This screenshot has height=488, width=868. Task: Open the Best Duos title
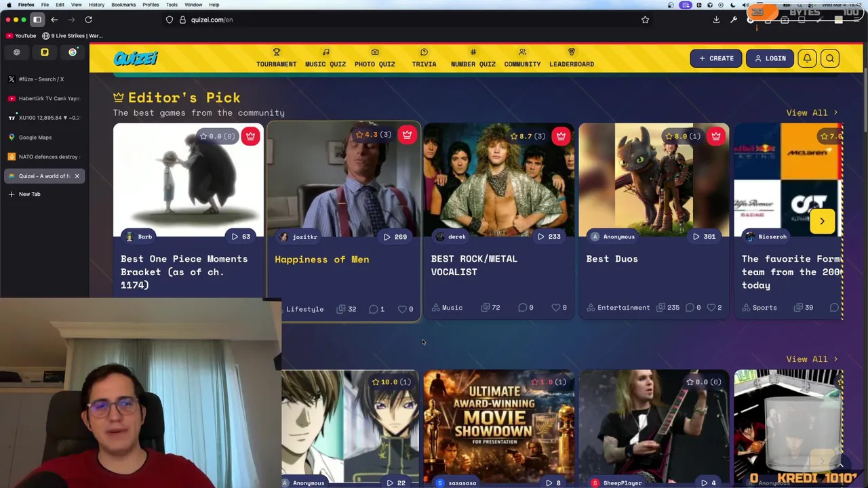(612, 258)
